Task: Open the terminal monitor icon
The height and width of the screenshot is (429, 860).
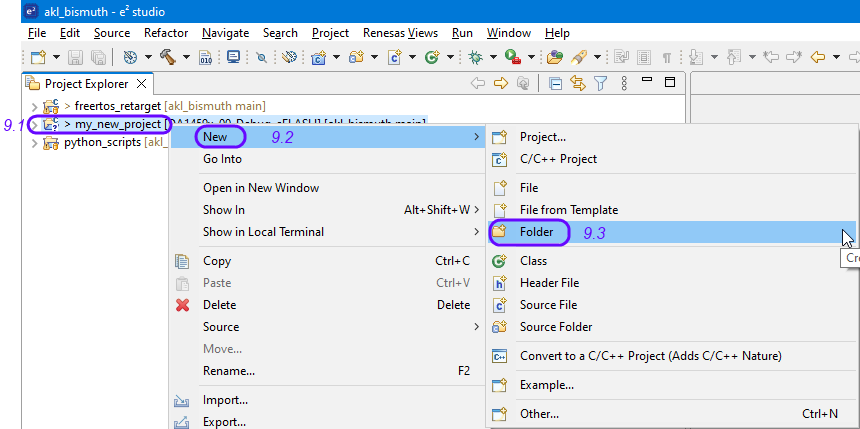Action: (x=234, y=57)
